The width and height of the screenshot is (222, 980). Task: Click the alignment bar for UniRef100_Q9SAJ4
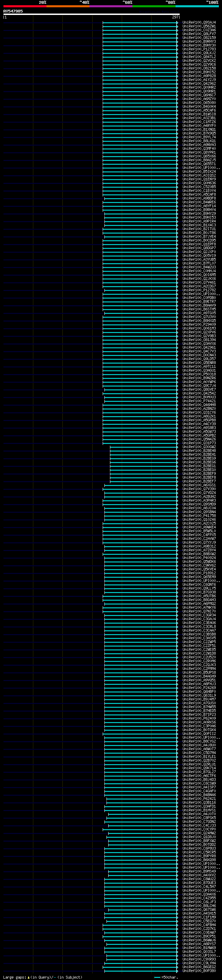(x=140, y=23)
